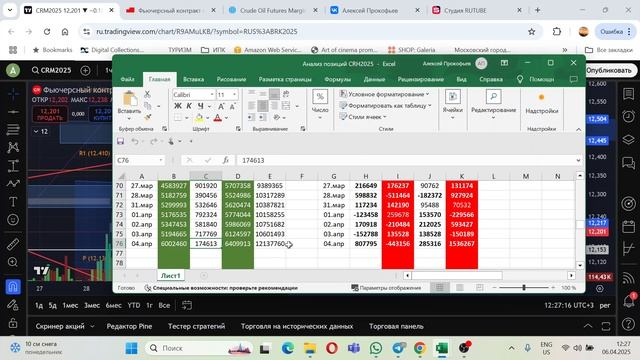Select cell E76 with value 12137760
The height and width of the screenshot is (360, 640).
click(270, 244)
